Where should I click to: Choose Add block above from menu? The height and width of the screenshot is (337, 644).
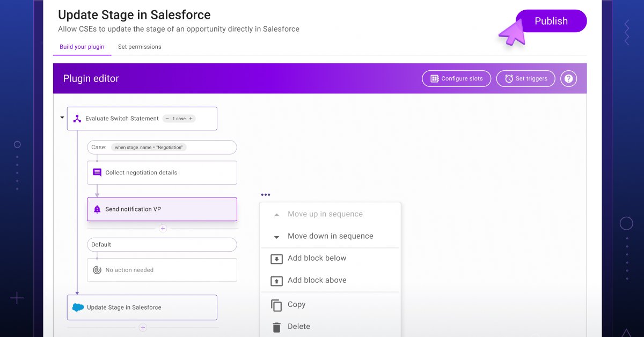pyautogui.click(x=317, y=280)
